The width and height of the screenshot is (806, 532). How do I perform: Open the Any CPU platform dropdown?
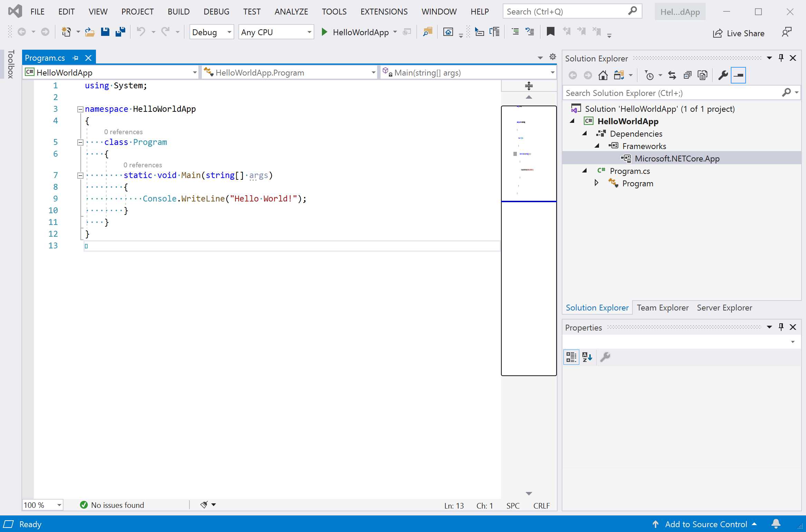click(308, 32)
